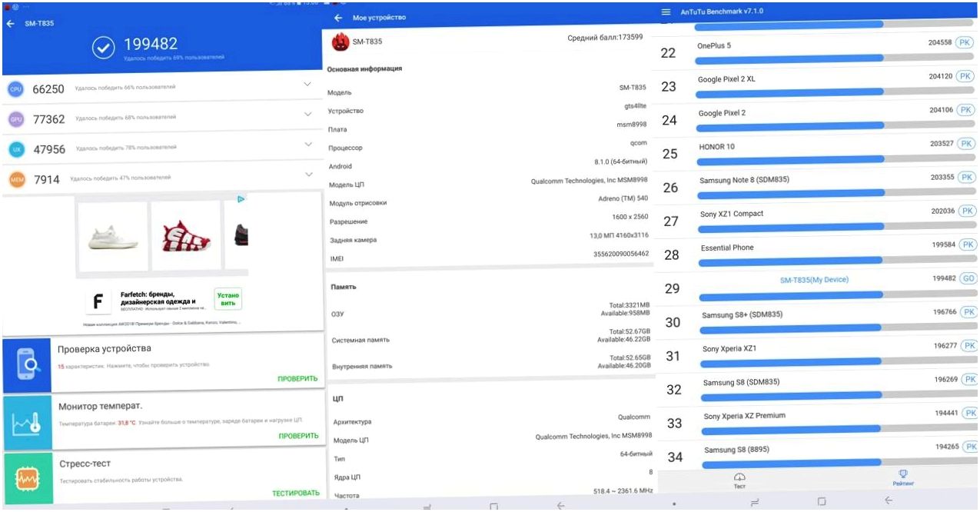Select the CPU score icon
980x512 pixels.
point(15,90)
